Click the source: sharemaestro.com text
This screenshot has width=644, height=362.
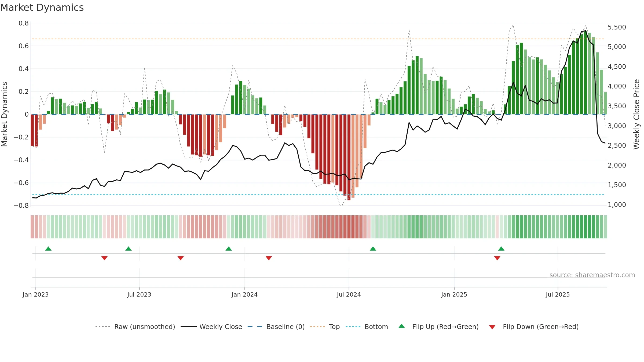(592, 275)
